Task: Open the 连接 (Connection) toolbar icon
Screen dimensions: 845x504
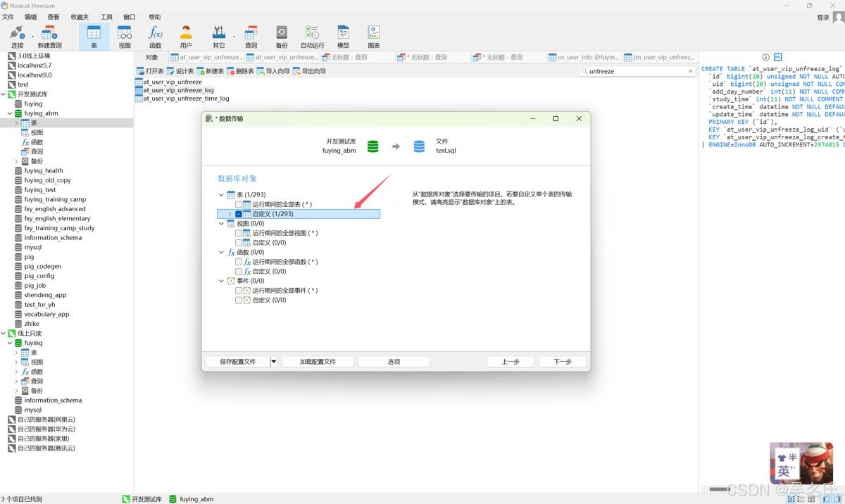Action: (17, 37)
